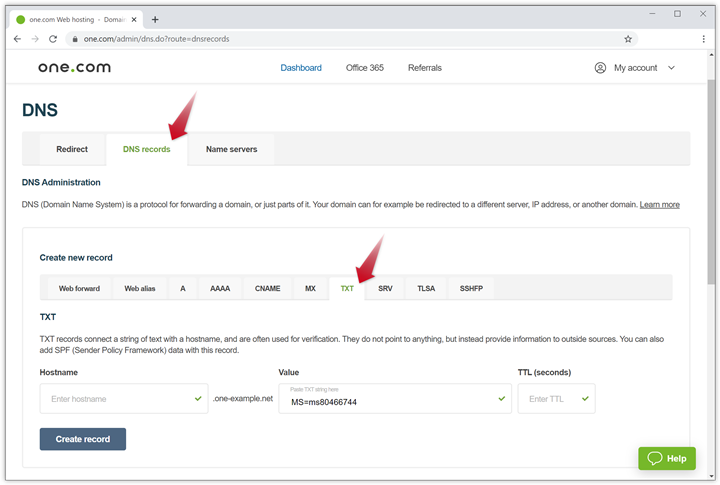Click the Hostname input field
720x485 pixels.
(x=115, y=399)
